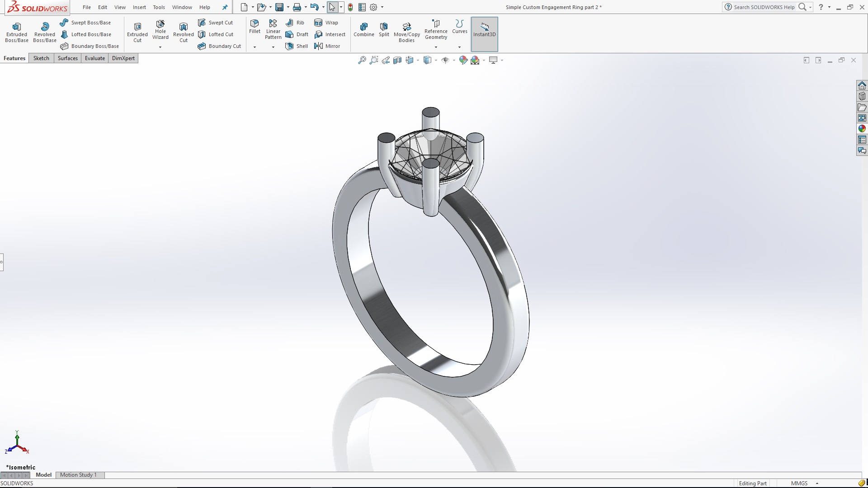This screenshot has height=488, width=868.
Task: Open the Appearances panel on the task pane
Action: pyautogui.click(x=863, y=128)
